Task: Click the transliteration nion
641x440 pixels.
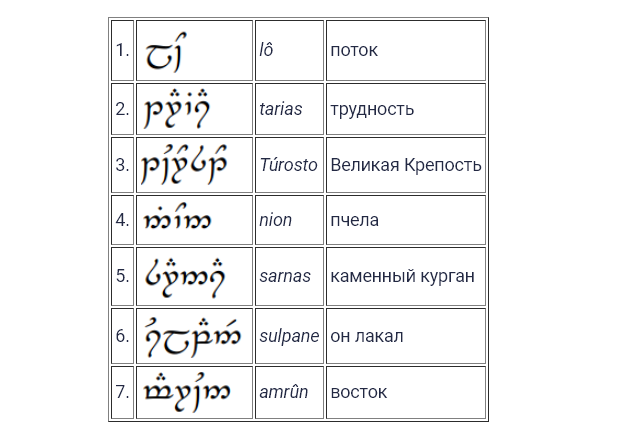Action: point(276,220)
